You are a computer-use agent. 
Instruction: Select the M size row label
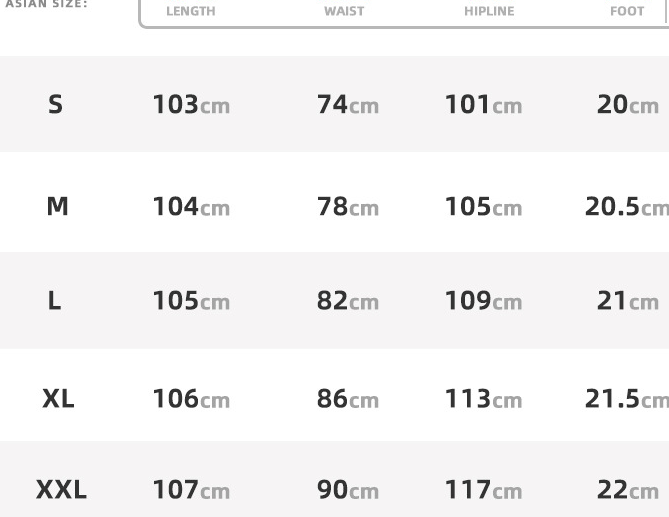57,207
